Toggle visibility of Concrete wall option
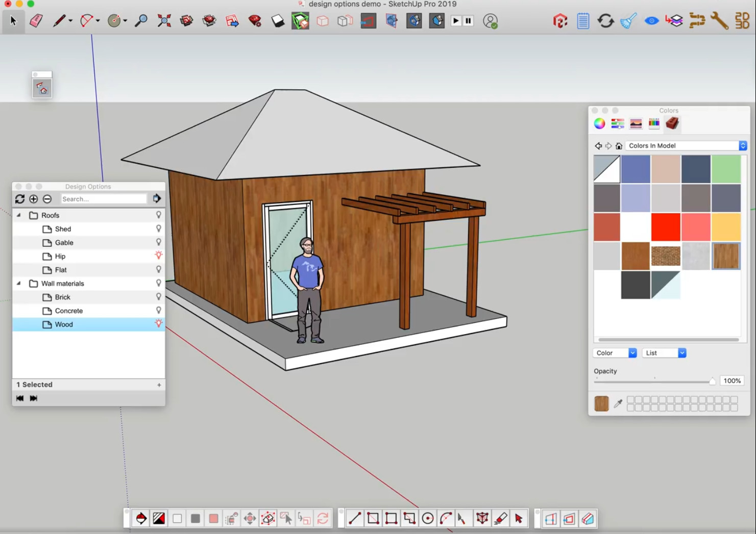This screenshot has width=756, height=534. [159, 310]
